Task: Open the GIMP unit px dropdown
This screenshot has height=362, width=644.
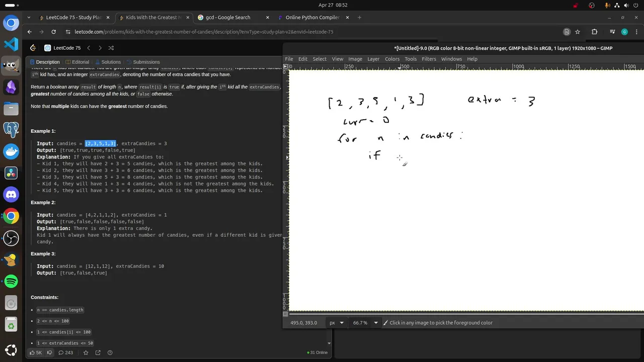Action: tap(337, 323)
